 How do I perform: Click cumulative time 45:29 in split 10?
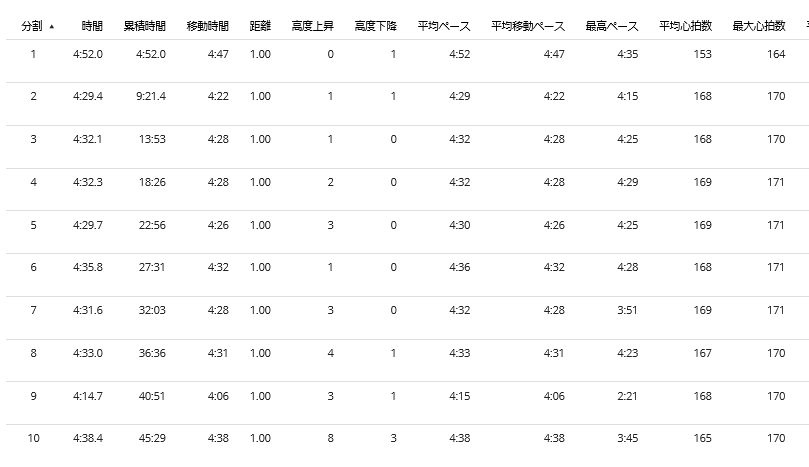click(152, 438)
